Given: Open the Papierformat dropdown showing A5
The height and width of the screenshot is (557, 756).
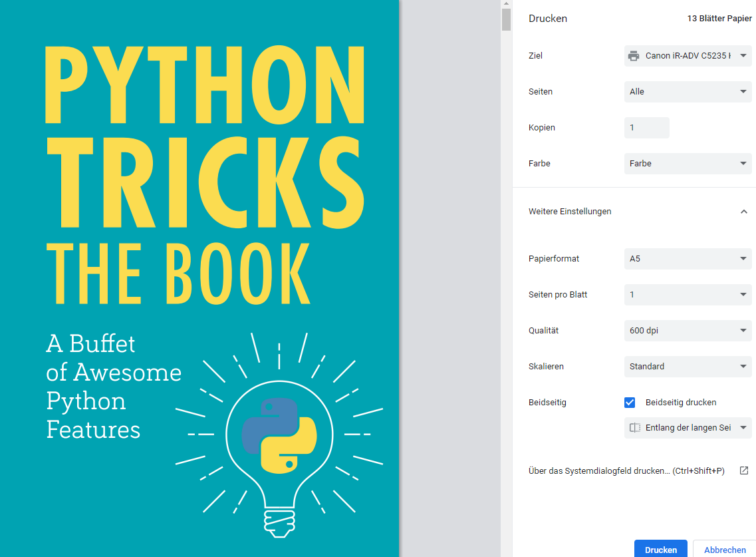Looking at the screenshot, I should [688, 259].
